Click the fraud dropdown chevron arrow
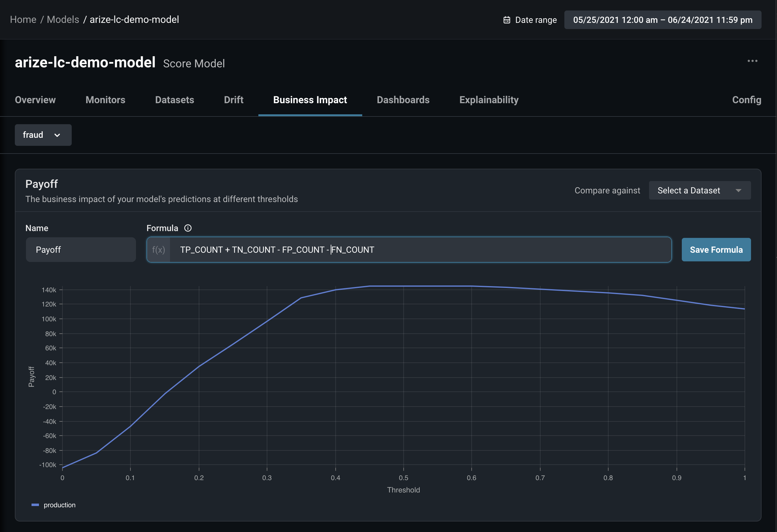This screenshot has width=777, height=532. coord(57,135)
